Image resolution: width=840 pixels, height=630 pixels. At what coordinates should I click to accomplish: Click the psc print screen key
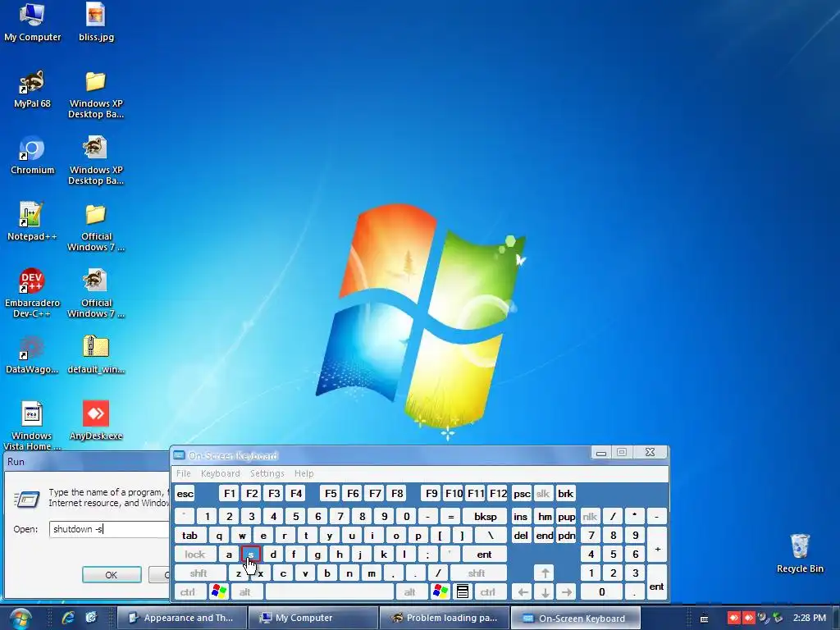(x=522, y=494)
